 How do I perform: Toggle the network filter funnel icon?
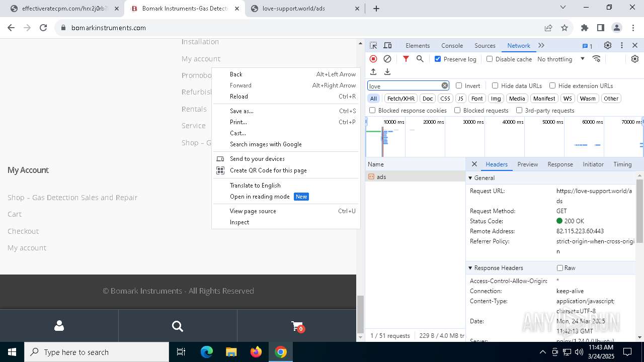click(x=406, y=59)
